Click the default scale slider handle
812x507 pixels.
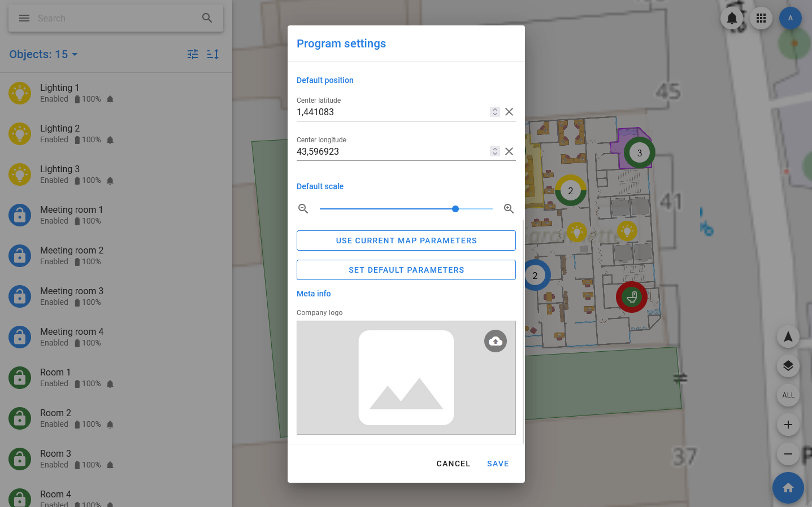(455, 209)
